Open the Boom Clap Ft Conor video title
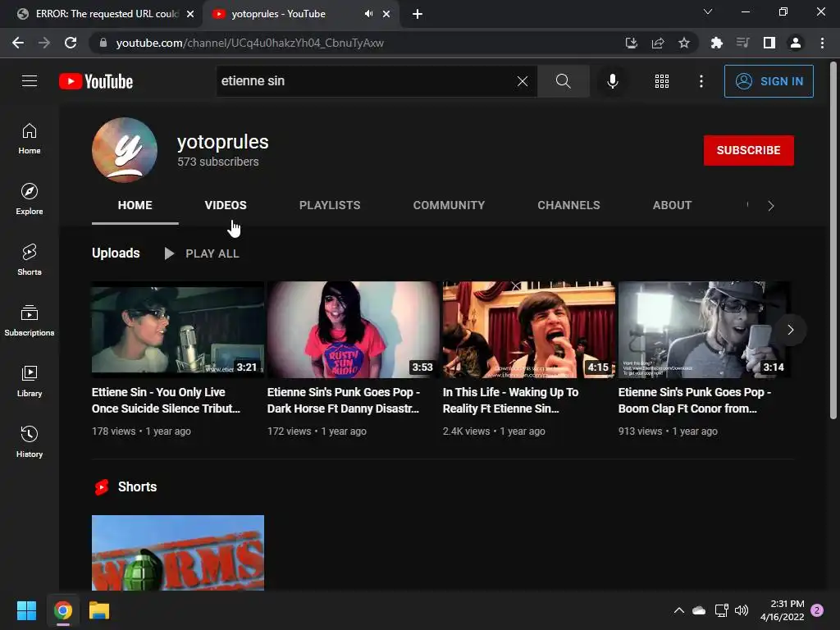Image resolution: width=840 pixels, height=630 pixels. (x=695, y=400)
